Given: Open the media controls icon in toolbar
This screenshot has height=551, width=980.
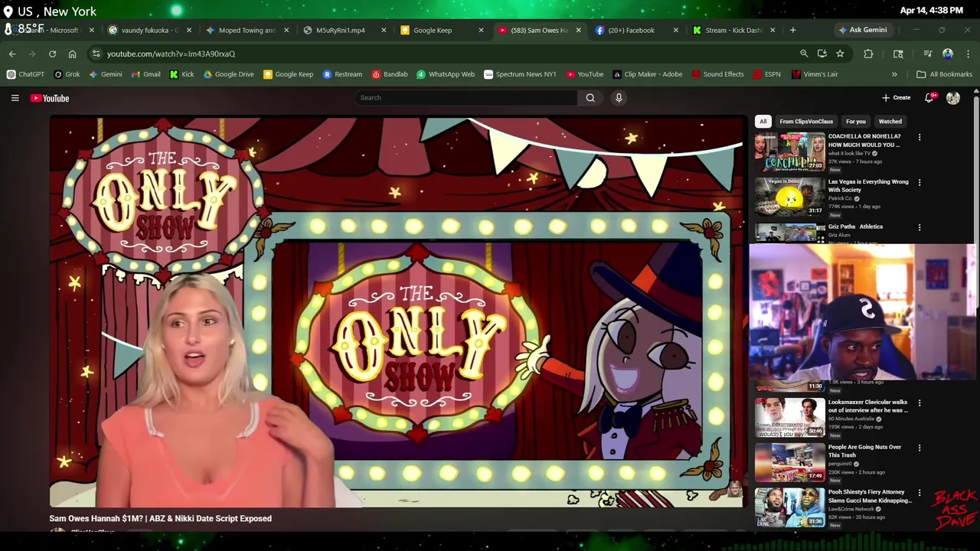Looking at the screenshot, I should click(927, 54).
